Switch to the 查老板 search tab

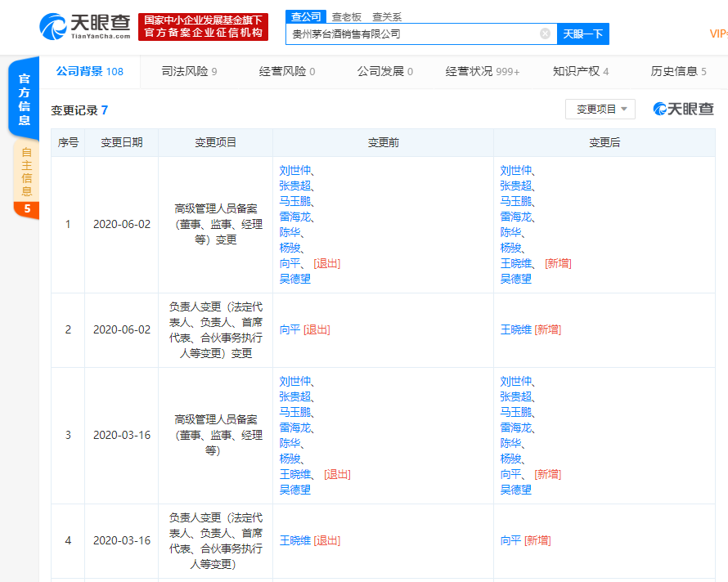pyautogui.click(x=346, y=17)
